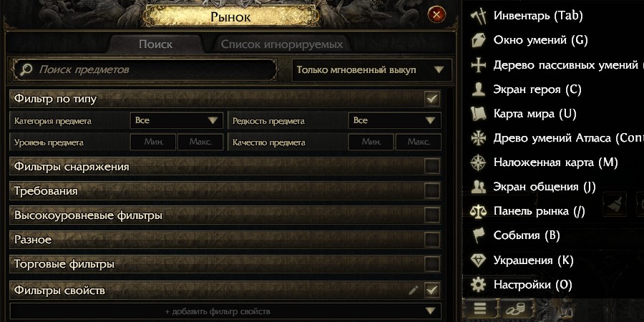Disable the Фильтр по типу checkbox
Viewport: 644px width, 322px height.
431,99
